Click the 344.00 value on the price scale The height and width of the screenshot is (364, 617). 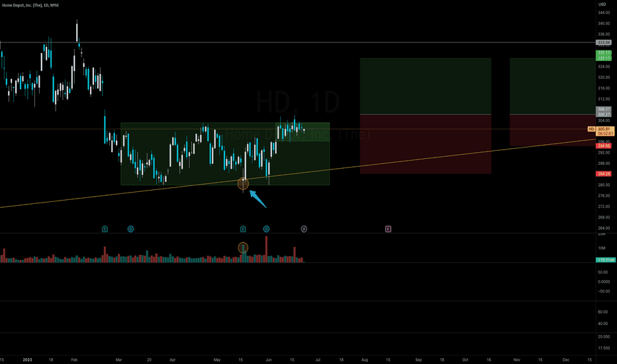click(x=604, y=13)
